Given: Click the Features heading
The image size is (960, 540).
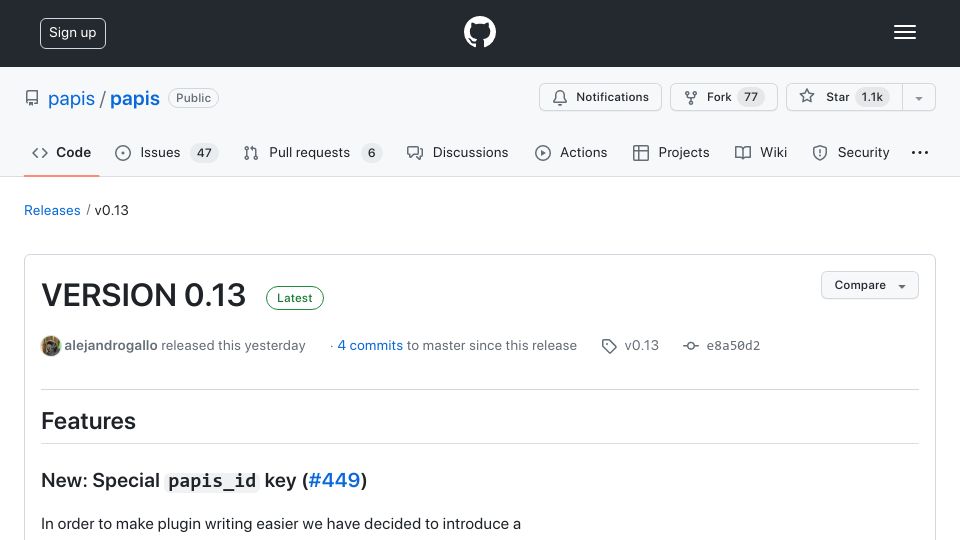Looking at the screenshot, I should [88, 421].
